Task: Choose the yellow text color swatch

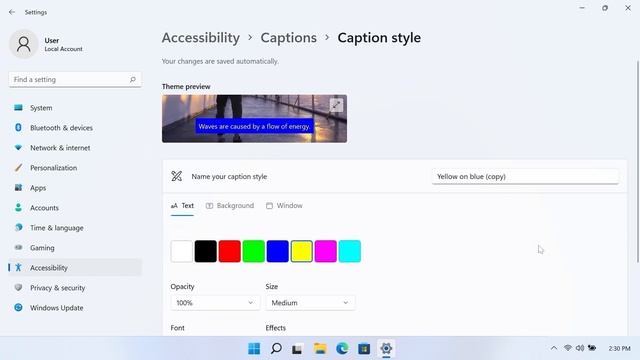Action: point(302,251)
